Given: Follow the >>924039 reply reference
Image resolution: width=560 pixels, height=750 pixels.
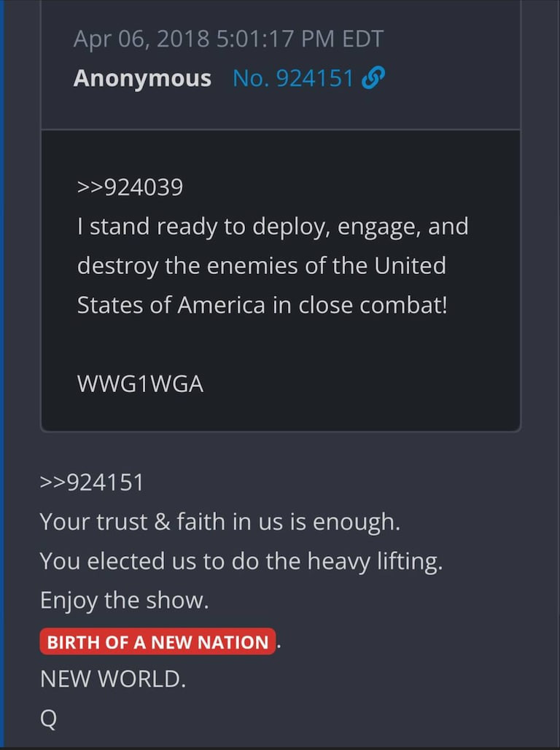Looking at the screenshot, I should [131, 187].
